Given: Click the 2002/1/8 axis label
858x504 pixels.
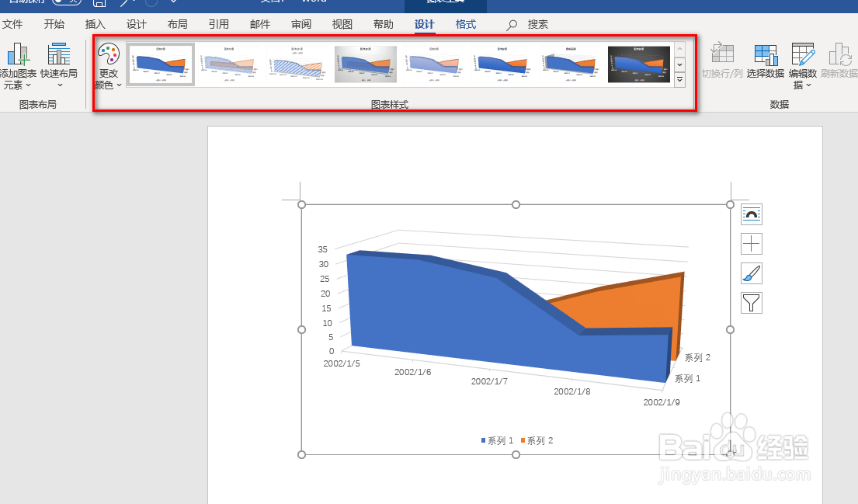Looking at the screenshot, I should click(571, 391).
